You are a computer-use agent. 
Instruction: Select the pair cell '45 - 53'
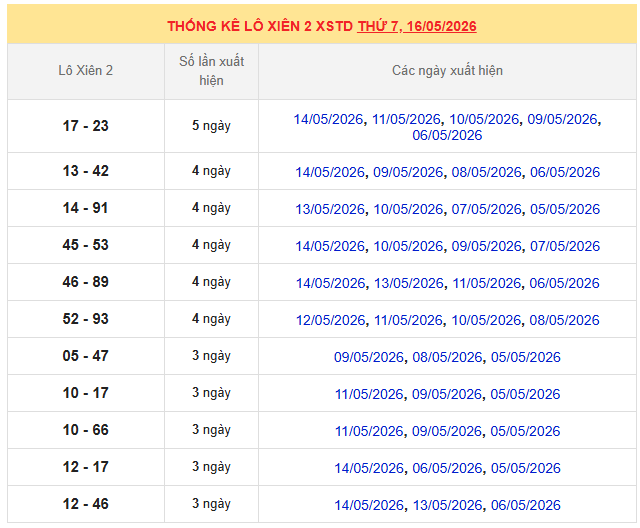tap(86, 245)
